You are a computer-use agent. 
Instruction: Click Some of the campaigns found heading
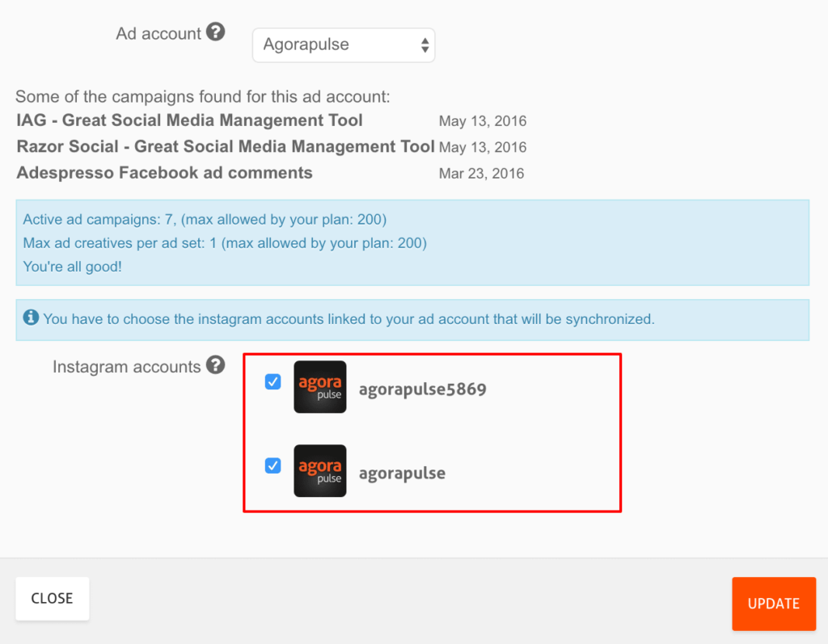point(203,97)
